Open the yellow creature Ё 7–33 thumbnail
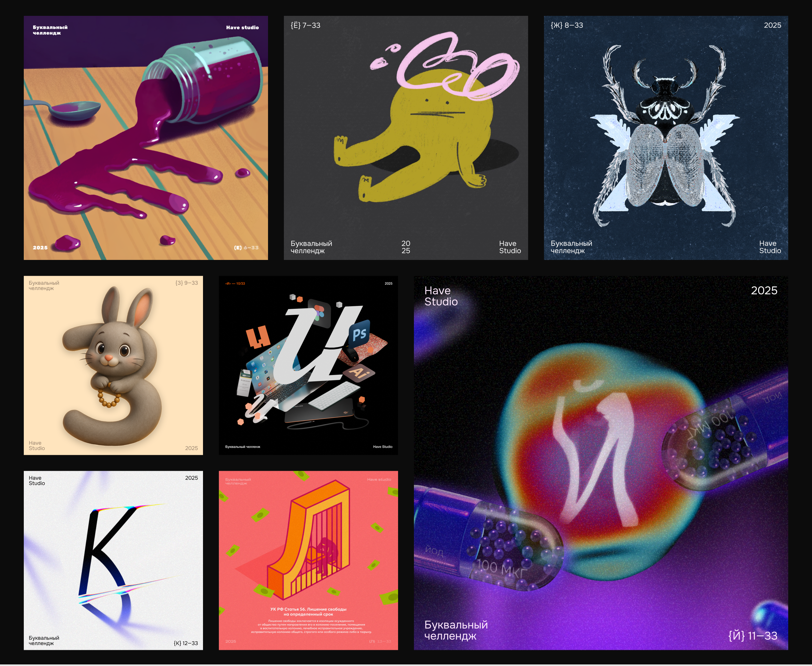This screenshot has width=812, height=666. tap(405, 138)
